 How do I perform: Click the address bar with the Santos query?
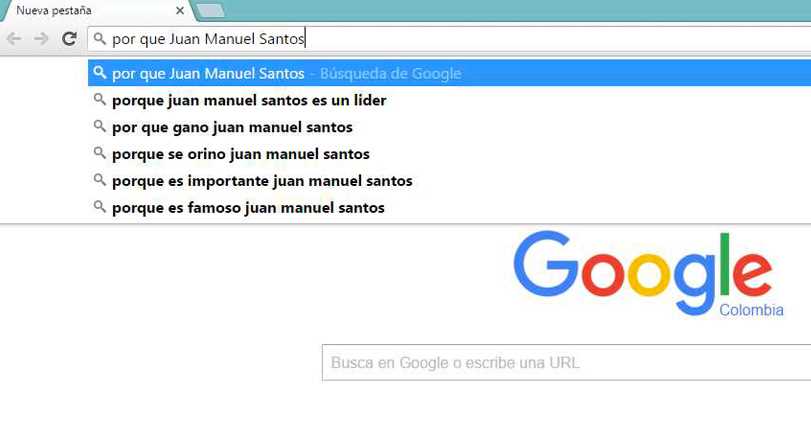point(449,39)
